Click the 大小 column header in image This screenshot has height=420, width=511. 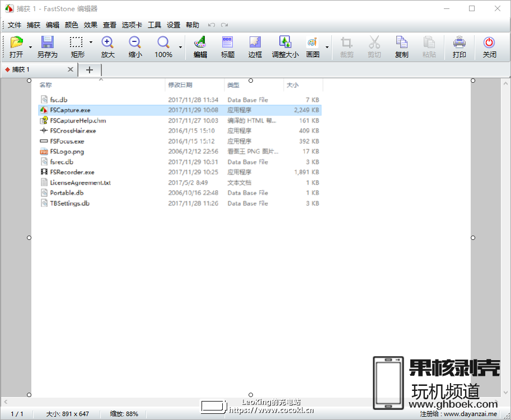click(x=292, y=85)
